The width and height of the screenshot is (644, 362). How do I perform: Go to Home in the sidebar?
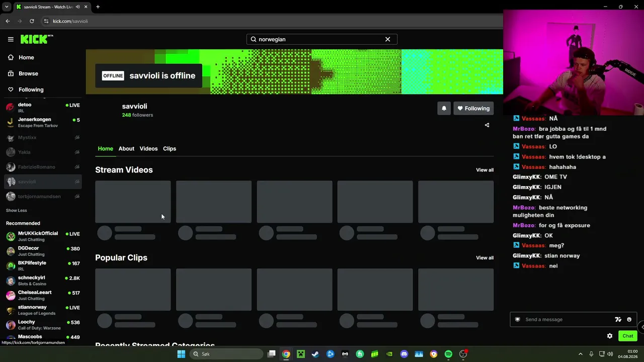click(x=26, y=57)
